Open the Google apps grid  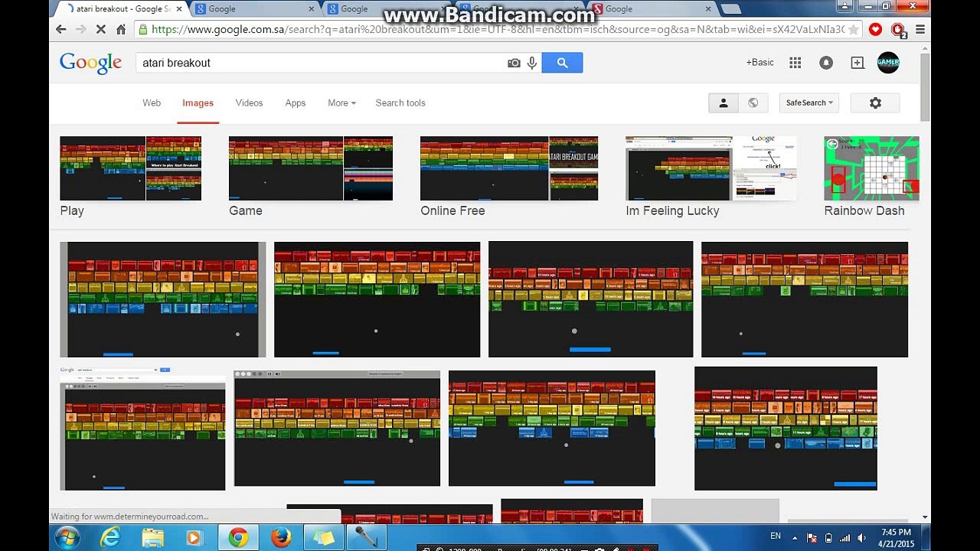point(795,63)
